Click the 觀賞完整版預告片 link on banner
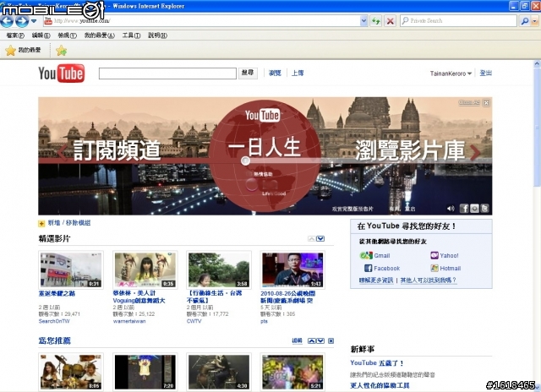This screenshot has height=392, width=541. 352,209
